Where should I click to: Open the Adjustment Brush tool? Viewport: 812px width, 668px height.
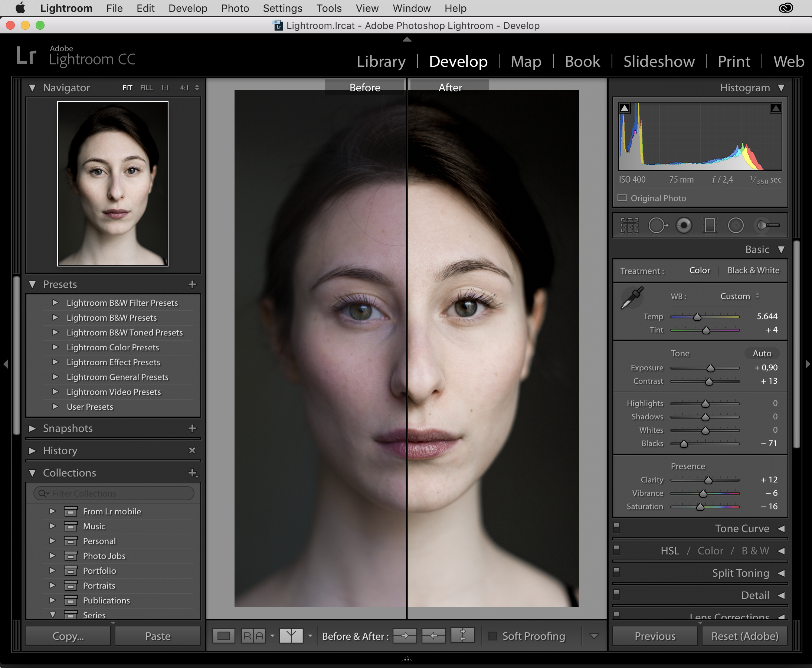(x=766, y=225)
